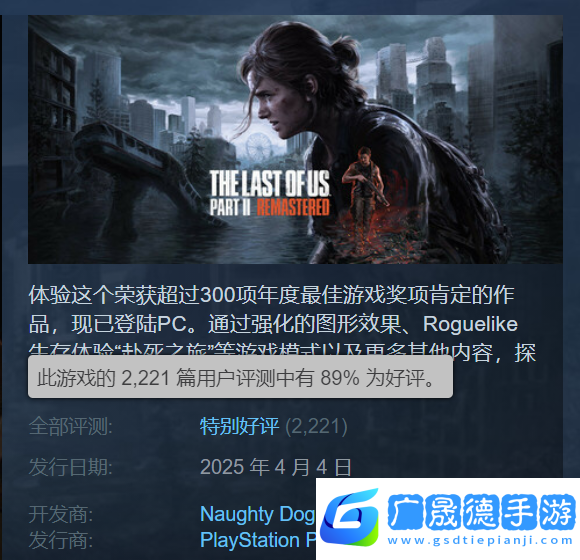Click the word Roguelike in the description
Image resolution: width=580 pixels, height=560 pixels.
click(470, 324)
